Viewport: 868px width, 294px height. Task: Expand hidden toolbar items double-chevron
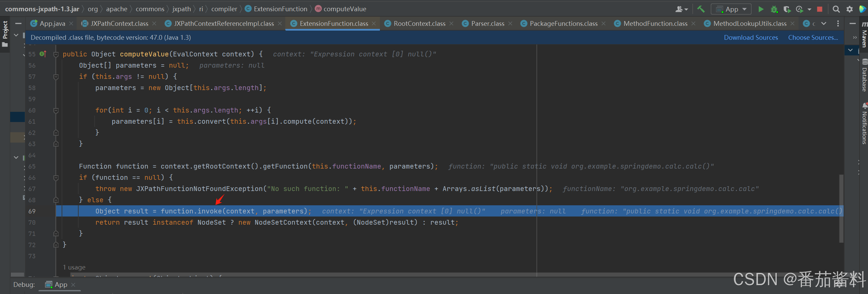[855, 37]
